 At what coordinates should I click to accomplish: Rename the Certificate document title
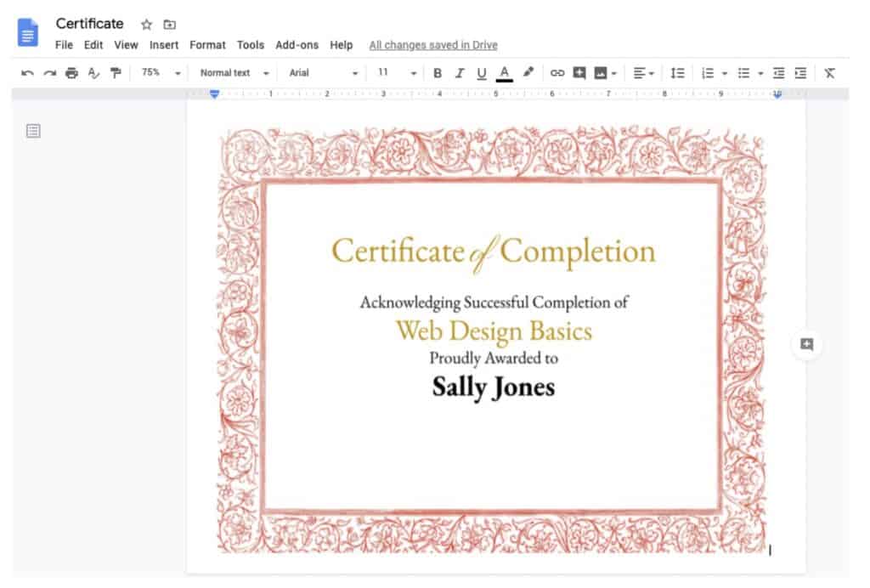[90, 24]
